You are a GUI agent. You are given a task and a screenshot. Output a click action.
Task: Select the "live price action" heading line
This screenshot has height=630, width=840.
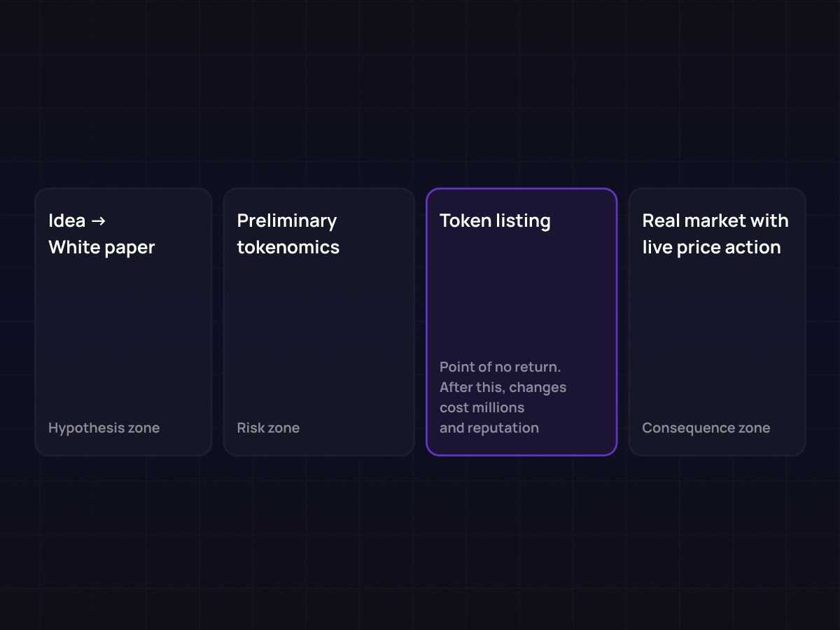click(711, 247)
